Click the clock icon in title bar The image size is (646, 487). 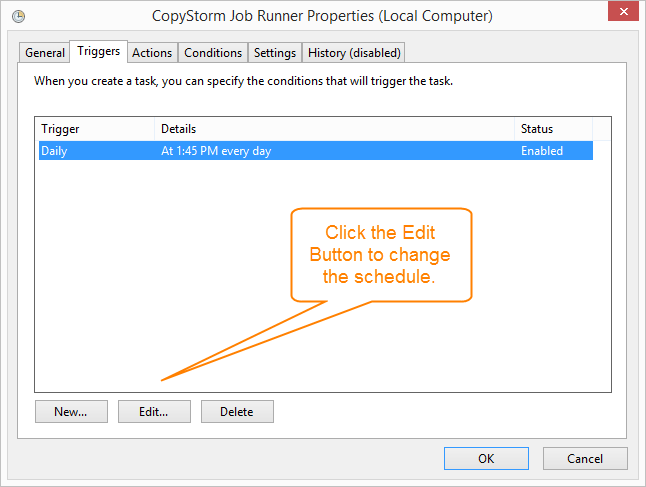pos(19,16)
